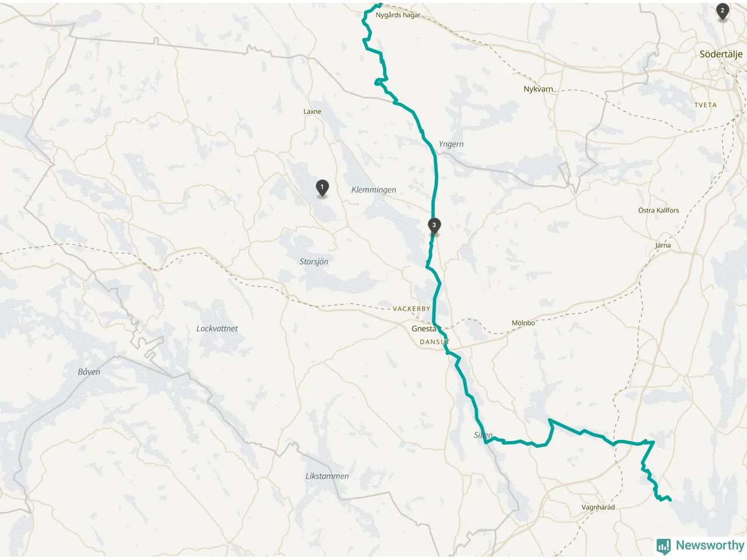The height and width of the screenshot is (560, 747).
Task: Click map marker number 2
Action: [x=722, y=11]
